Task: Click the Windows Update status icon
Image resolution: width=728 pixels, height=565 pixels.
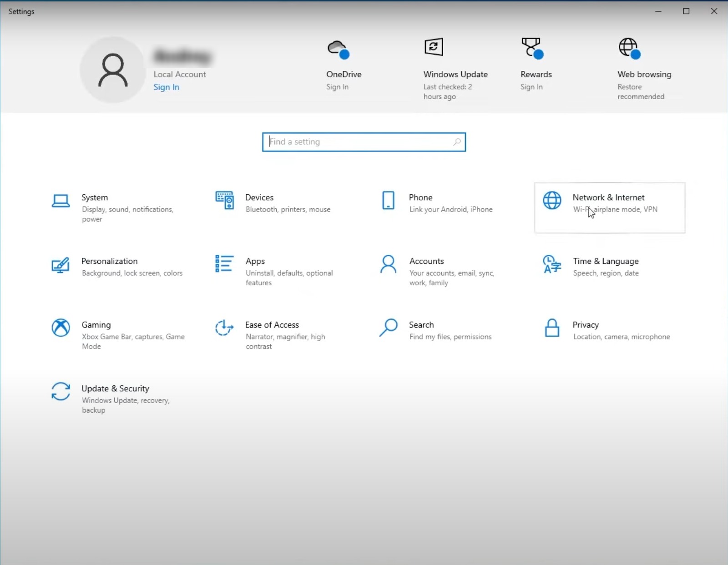Action: [x=434, y=47]
